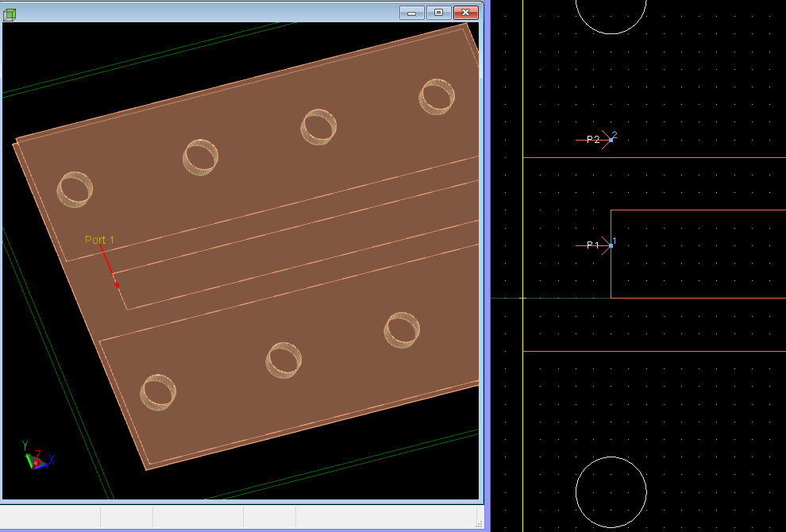Click the yellow vertical boundary line
786x532 pixels.
523,266
